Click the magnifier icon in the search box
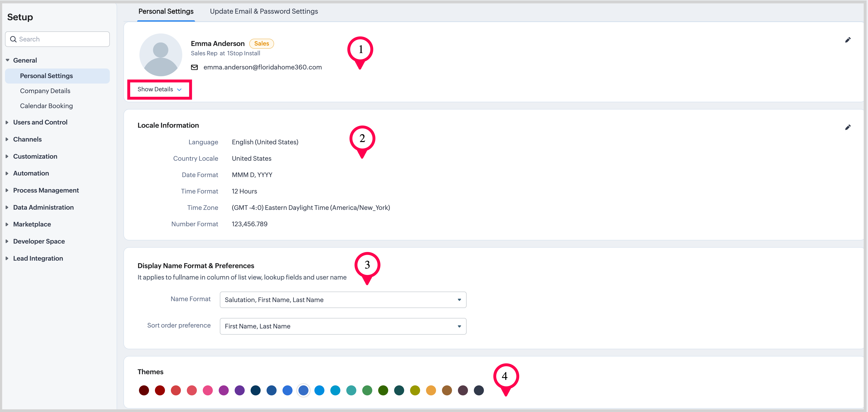Screen dimensions: 868x412 pos(13,39)
